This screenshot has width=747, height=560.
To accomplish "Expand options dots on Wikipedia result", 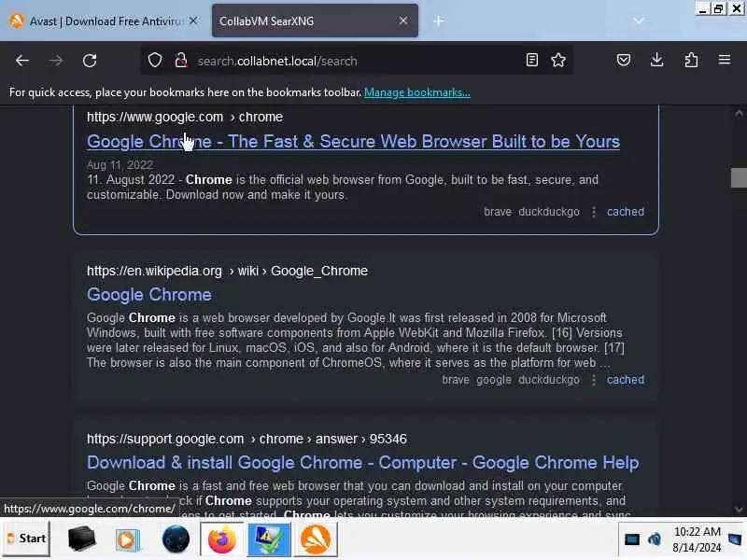I will 594,380.
